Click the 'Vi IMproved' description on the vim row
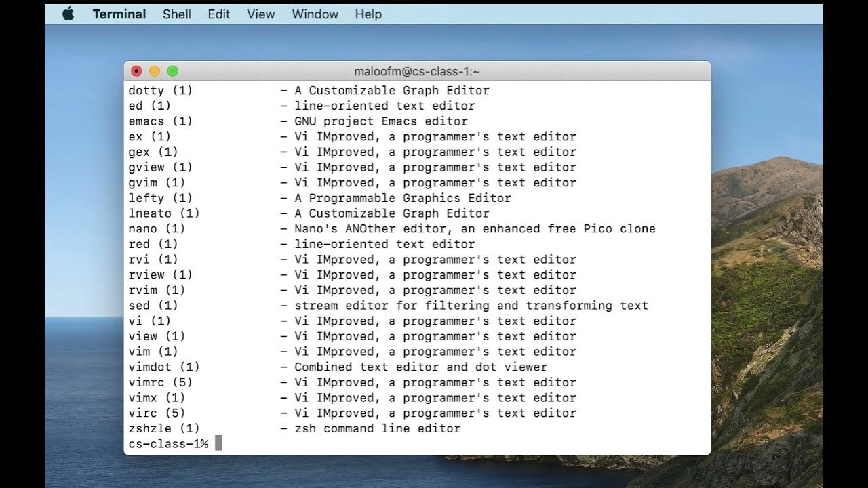The height and width of the screenshot is (488, 868). [x=435, y=352]
